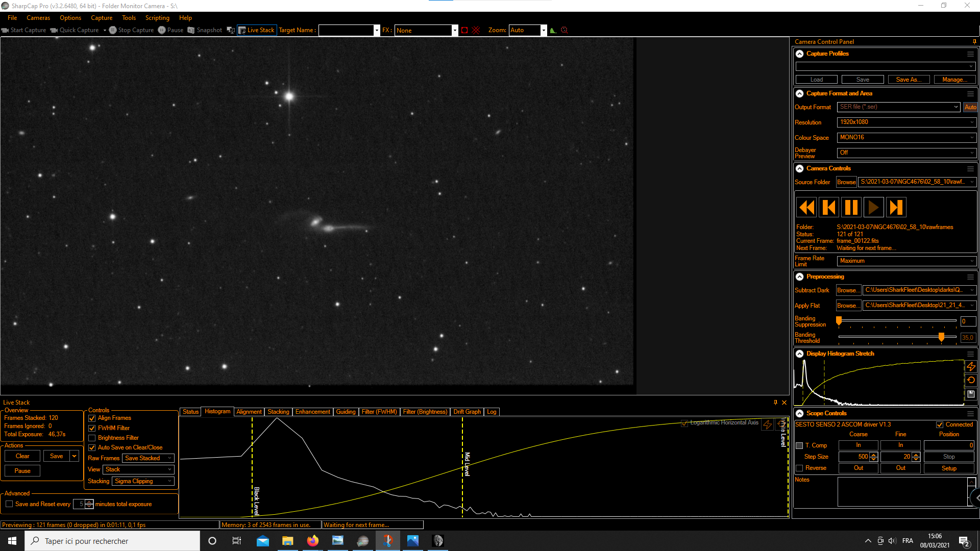This screenshot has height=551, width=980.
Task: Enable the Brightness Filter checkbox
Action: tap(92, 438)
